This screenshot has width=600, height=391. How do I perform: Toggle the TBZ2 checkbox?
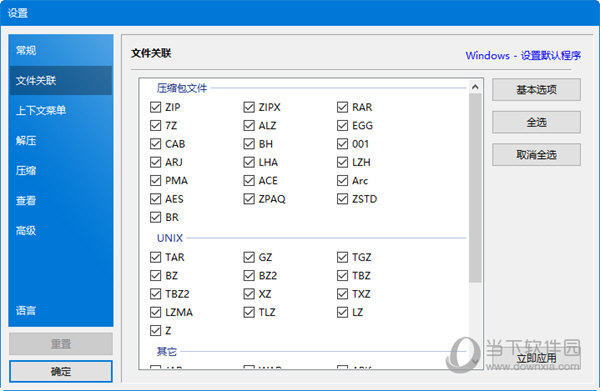click(155, 294)
